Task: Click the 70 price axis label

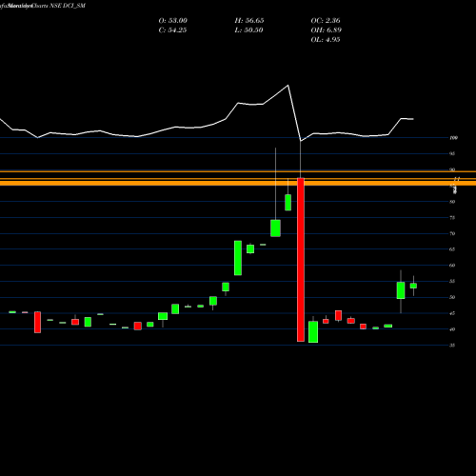Action: coord(452,233)
